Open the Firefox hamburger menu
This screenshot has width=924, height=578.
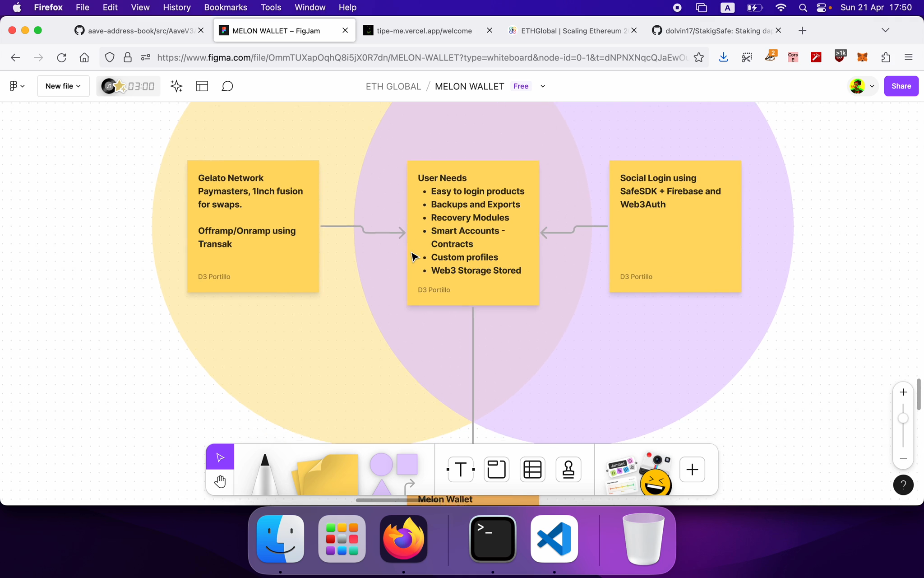(909, 57)
